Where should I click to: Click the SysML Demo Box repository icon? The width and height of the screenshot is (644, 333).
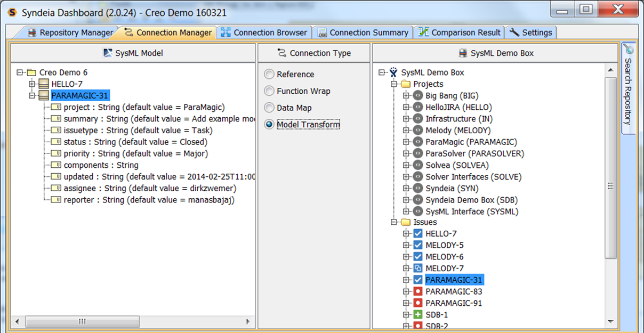pos(393,72)
